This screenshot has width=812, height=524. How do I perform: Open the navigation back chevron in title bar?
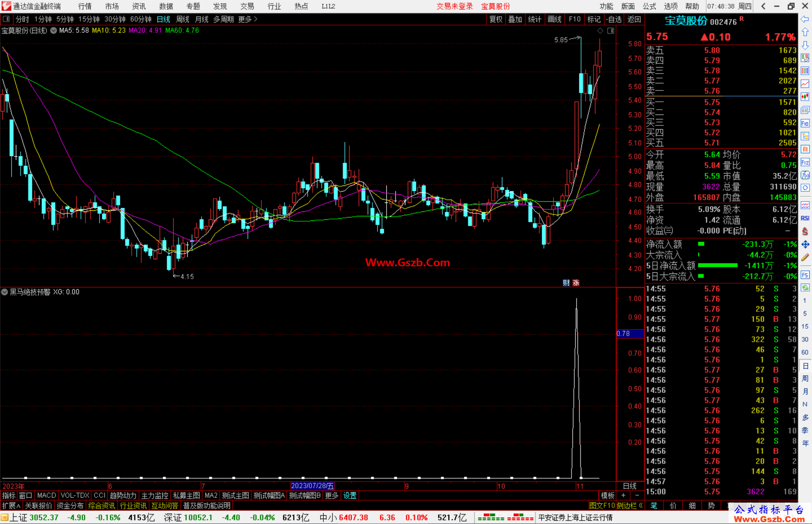click(x=763, y=6)
